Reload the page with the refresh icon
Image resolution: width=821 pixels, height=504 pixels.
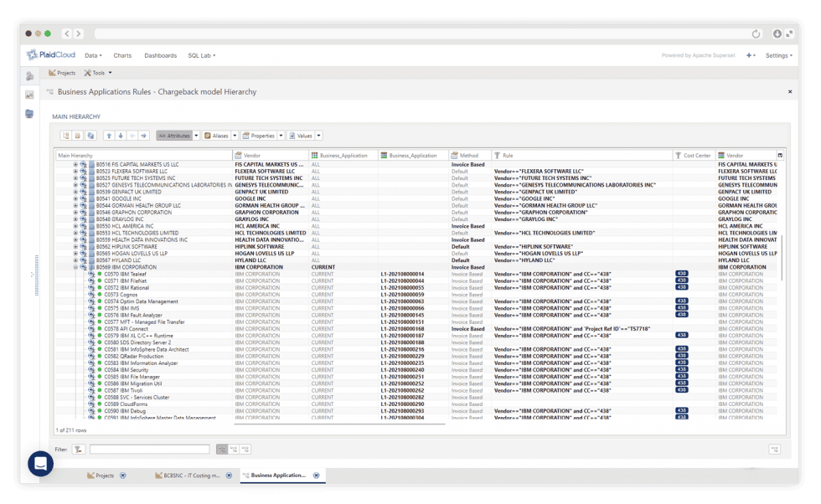[x=756, y=34]
